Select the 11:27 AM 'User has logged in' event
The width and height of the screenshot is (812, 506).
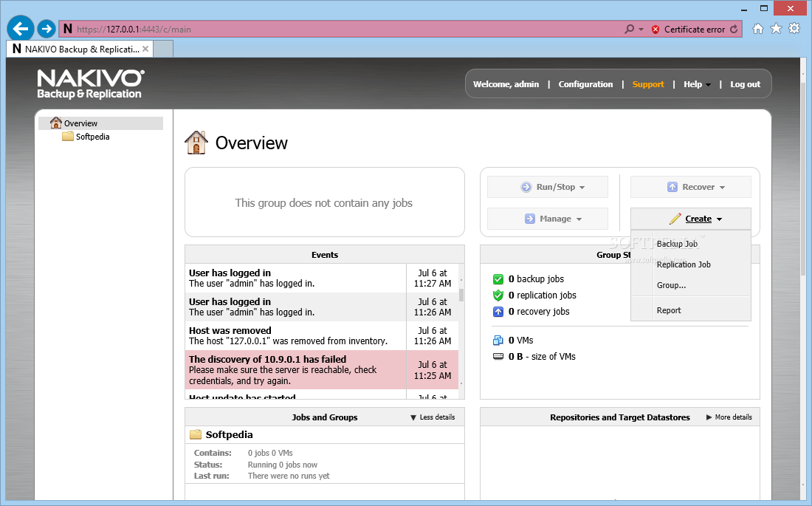point(321,278)
